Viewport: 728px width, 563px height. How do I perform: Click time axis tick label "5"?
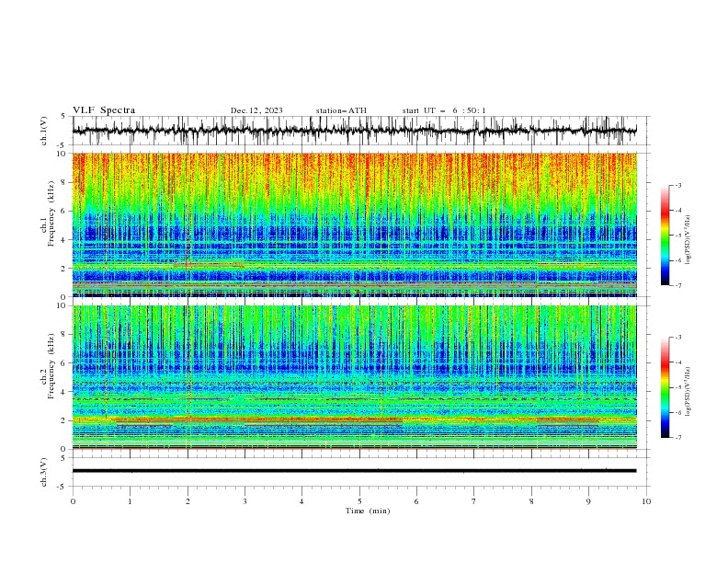coord(359,501)
